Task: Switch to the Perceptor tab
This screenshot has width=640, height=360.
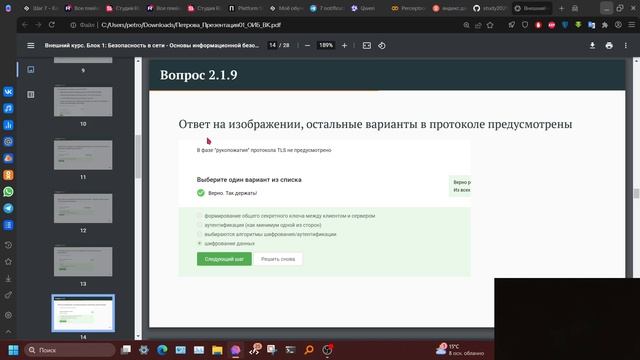Action: [x=408, y=8]
